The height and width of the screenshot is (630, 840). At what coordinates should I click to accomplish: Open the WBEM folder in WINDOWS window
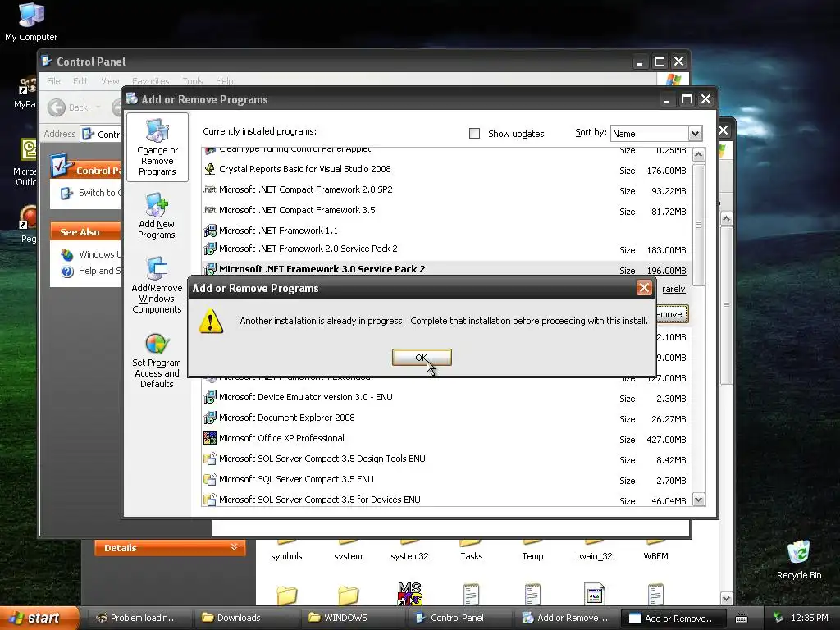655,550
